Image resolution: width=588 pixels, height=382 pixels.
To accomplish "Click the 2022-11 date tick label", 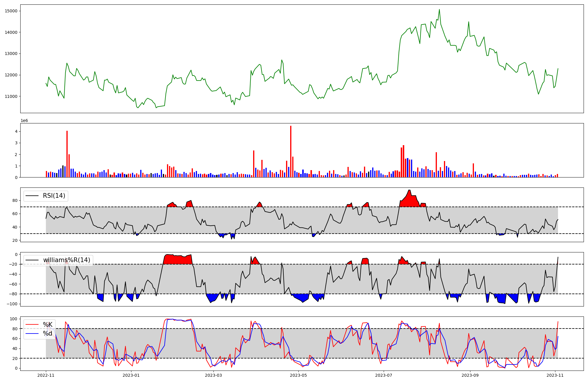I will pyautogui.click(x=46, y=375).
